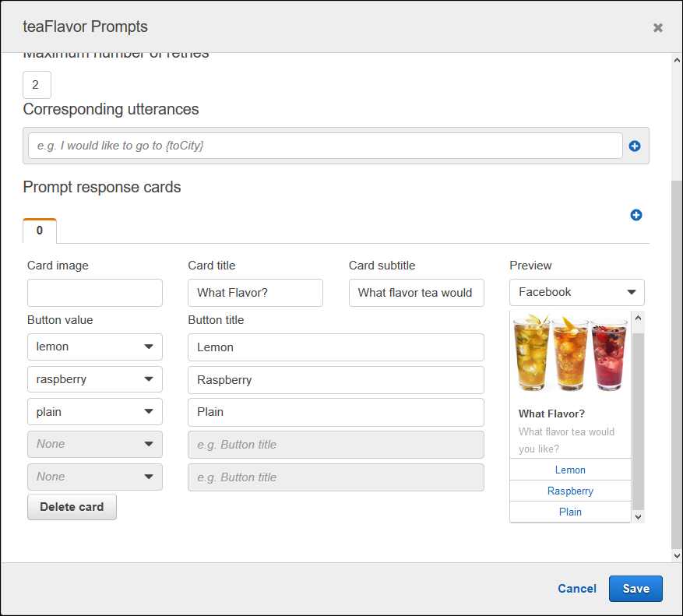683x616 pixels.
Task: Add a new corresponding utterance
Action: pos(635,146)
